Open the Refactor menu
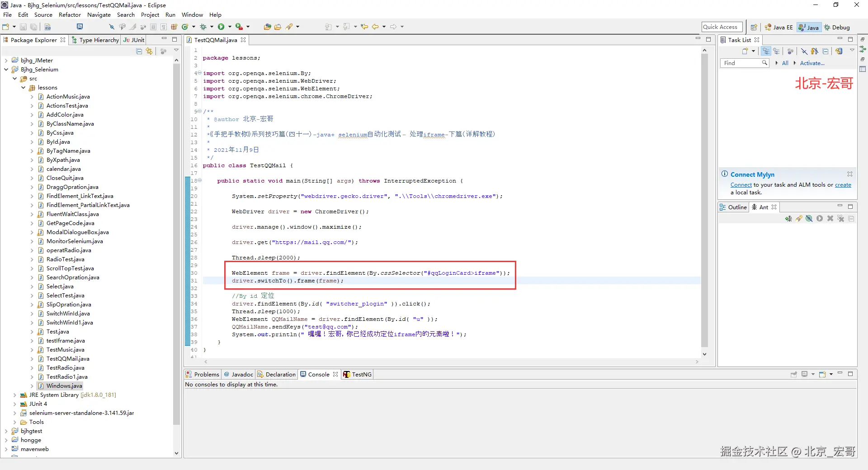Screen dimensions: 868x470 click(70, 15)
